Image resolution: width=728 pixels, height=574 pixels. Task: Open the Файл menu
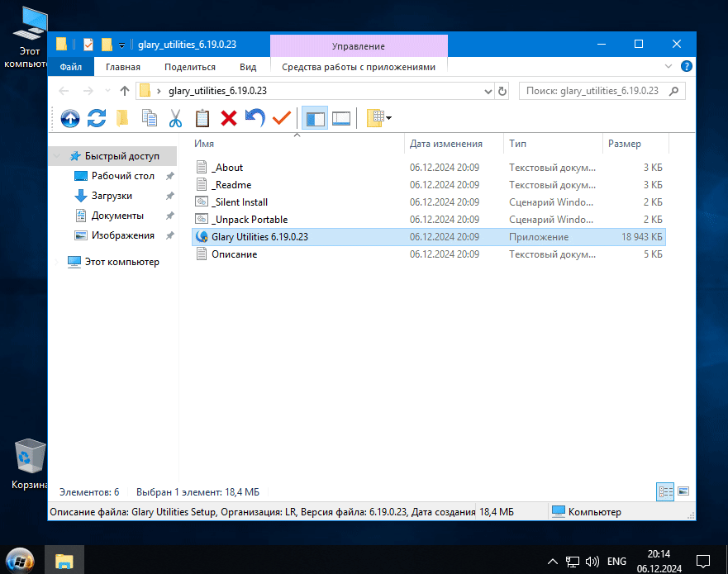[x=70, y=67]
